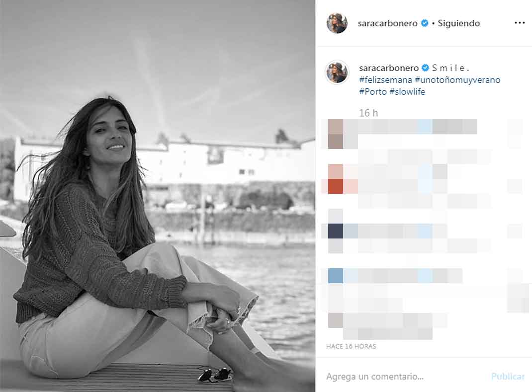The height and width of the screenshot is (392, 532).
Task: Click the 16 h timestamp under the caption
Action: (x=368, y=113)
